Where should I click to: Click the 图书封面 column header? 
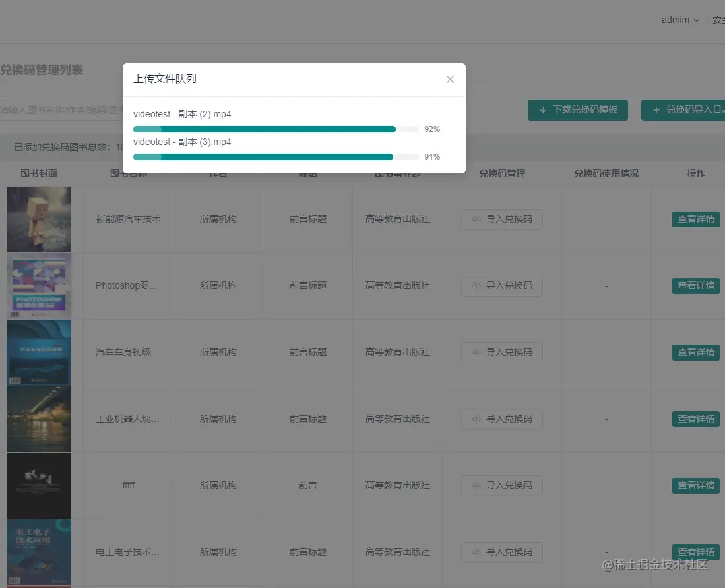click(x=39, y=173)
